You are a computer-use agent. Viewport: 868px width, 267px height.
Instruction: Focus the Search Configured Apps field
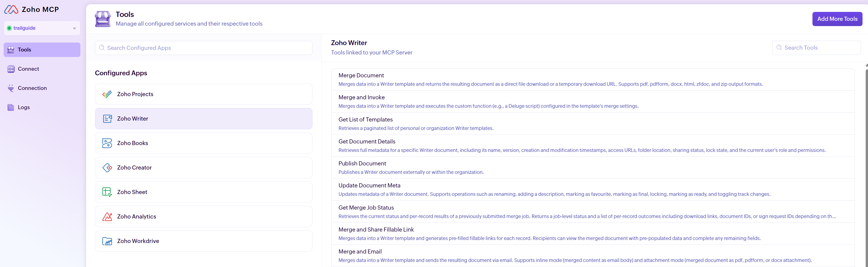(204, 48)
